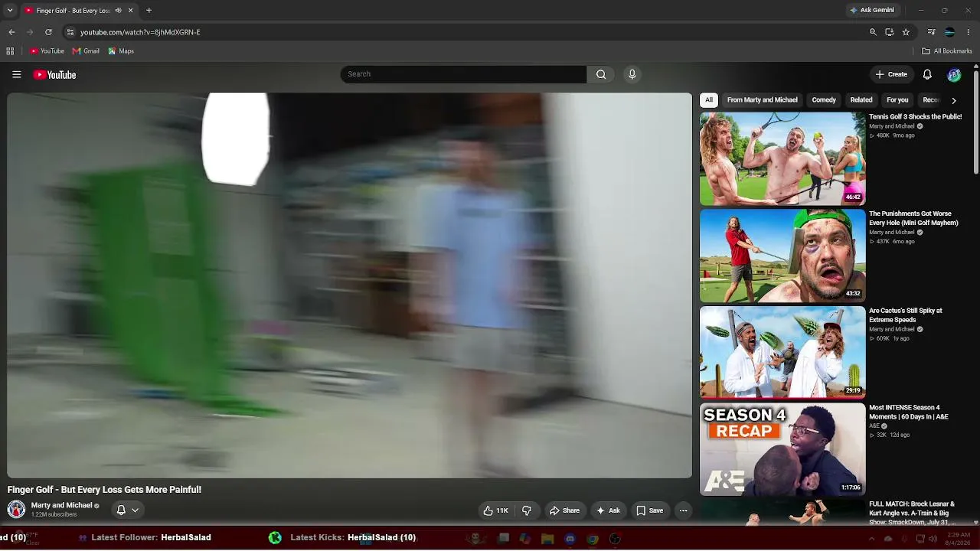Click the Ask Gemini button
The image size is (980, 551).
coord(872,11)
